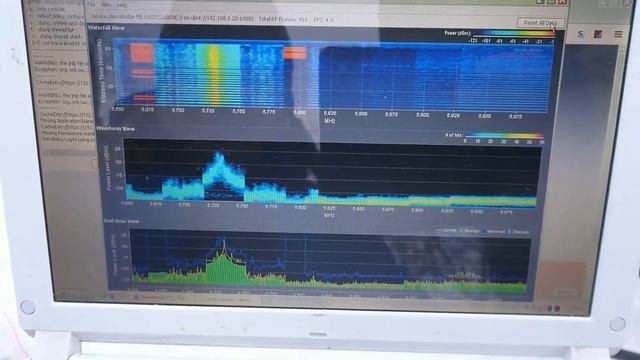
Task: Click the S extension icon in the background browser
Action: click(x=580, y=34)
